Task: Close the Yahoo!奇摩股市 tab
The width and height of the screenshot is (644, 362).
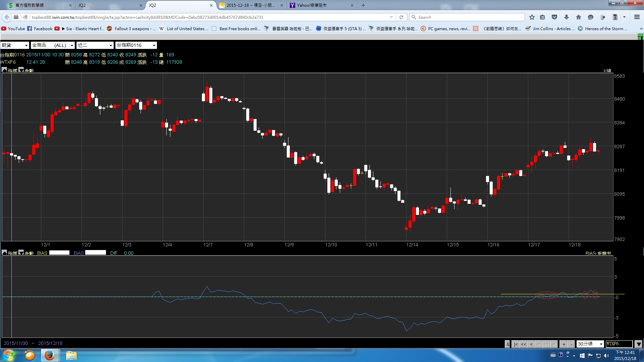Action: (x=352, y=5)
